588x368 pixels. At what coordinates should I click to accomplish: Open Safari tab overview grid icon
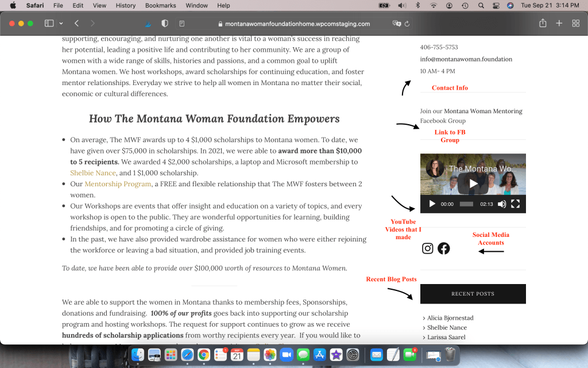point(575,24)
